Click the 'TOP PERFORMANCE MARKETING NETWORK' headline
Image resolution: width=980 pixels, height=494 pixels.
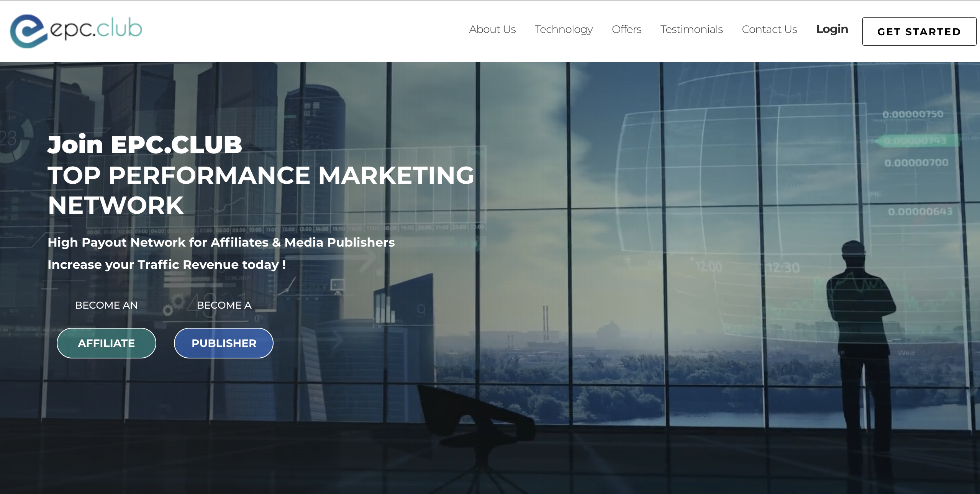[x=261, y=190]
